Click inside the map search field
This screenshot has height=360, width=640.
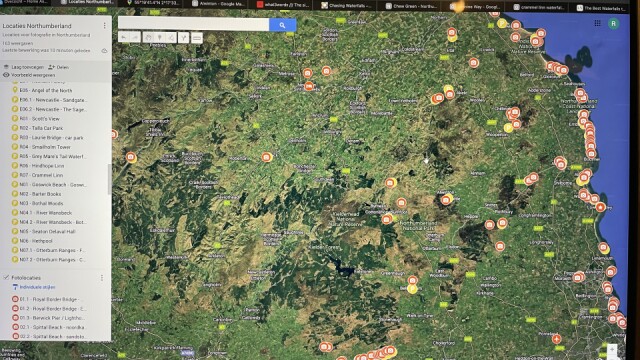(193, 24)
